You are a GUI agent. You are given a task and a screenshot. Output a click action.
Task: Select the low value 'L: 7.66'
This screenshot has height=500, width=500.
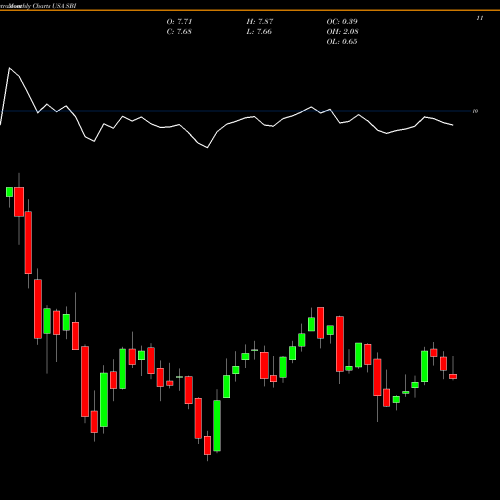click(x=259, y=32)
